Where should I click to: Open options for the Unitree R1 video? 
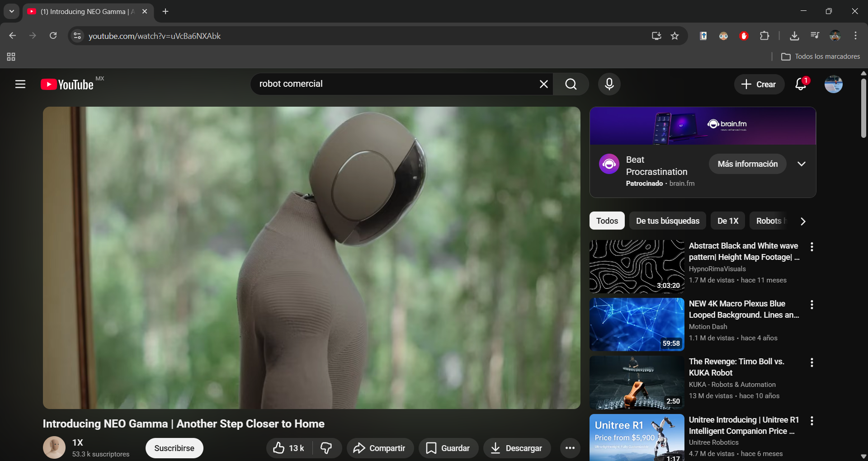coord(812,421)
